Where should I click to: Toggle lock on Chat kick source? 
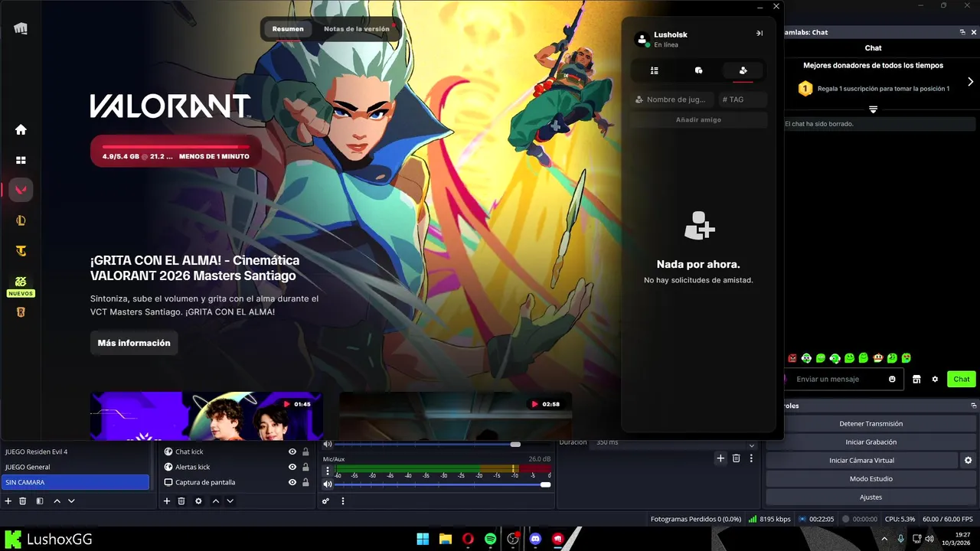[x=305, y=452]
